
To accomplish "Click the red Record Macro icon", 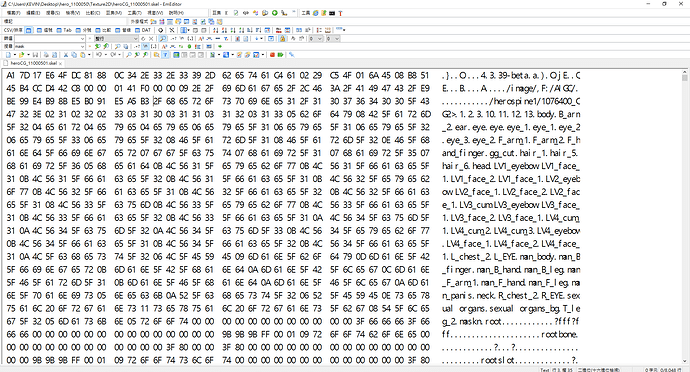I will pos(272,55).
